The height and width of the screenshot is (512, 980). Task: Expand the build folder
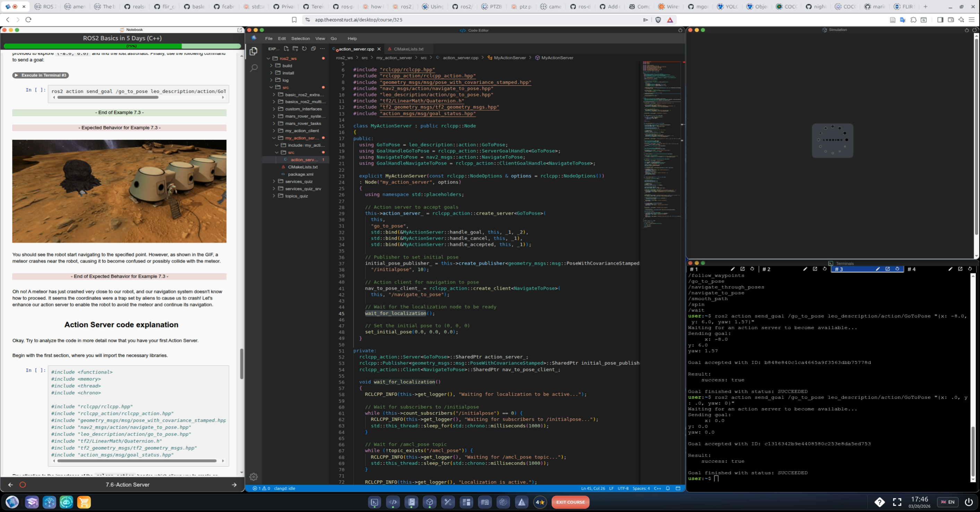tap(287, 66)
